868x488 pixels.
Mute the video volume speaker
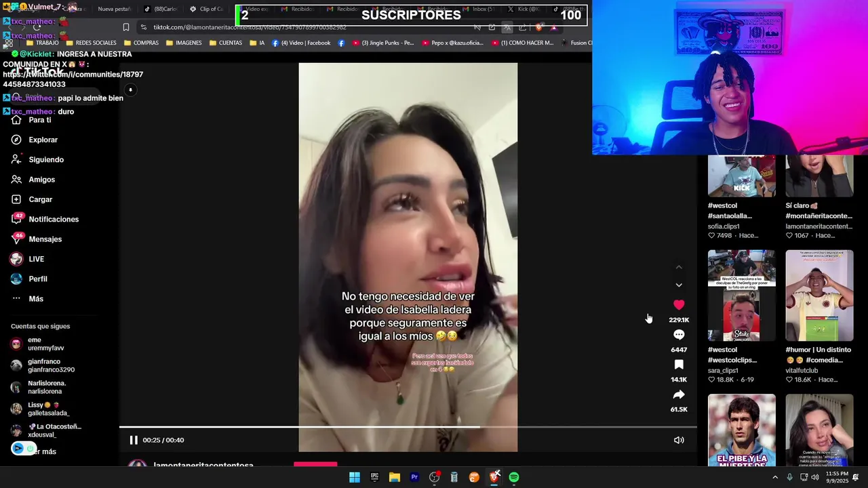pos(678,440)
